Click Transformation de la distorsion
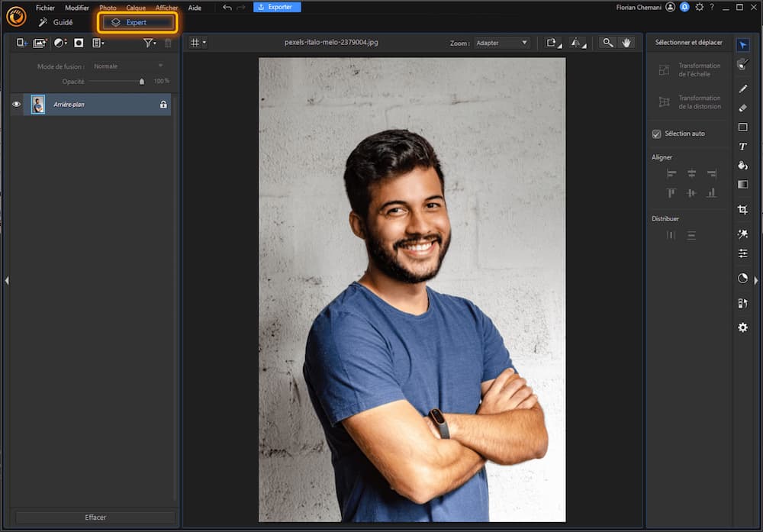 click(690, 102)
